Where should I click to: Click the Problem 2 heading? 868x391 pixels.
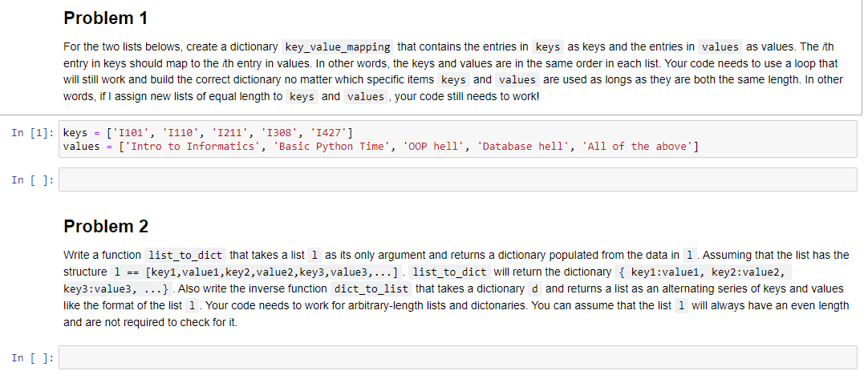[x=106, y=226]
